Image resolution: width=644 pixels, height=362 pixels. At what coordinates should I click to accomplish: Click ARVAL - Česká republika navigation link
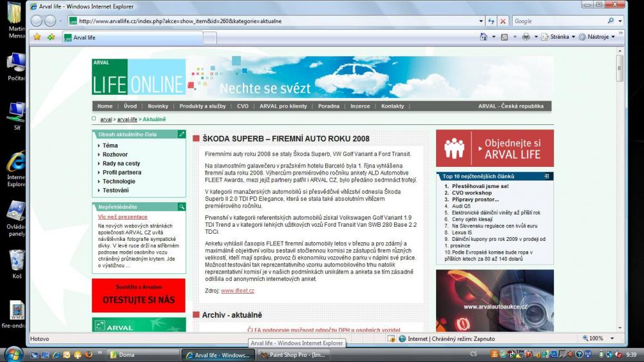pos(511,106)
